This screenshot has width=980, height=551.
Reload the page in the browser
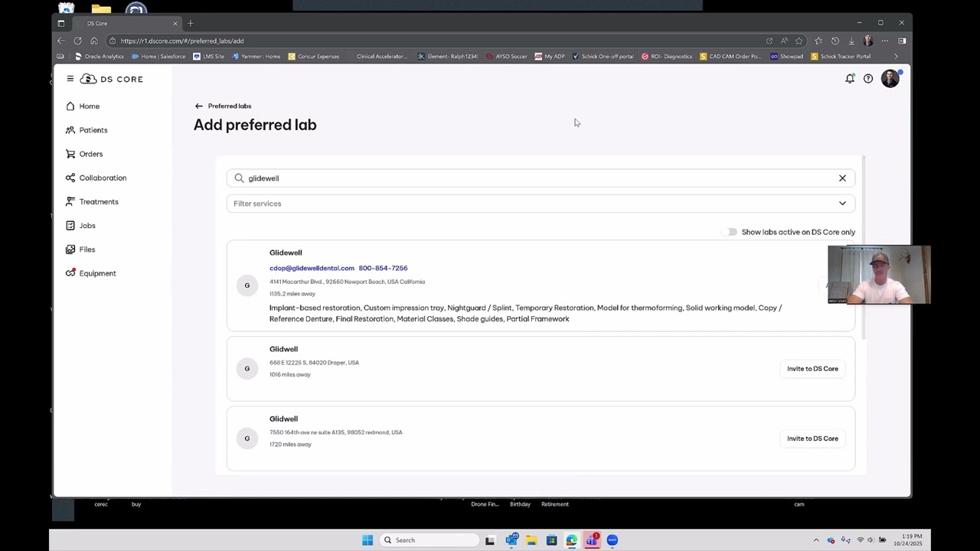point(77,41)
